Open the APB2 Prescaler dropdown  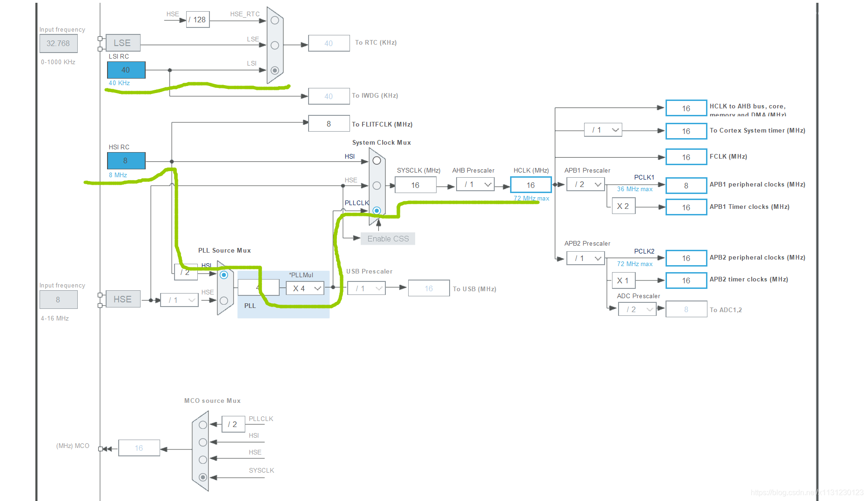point(585,258)
